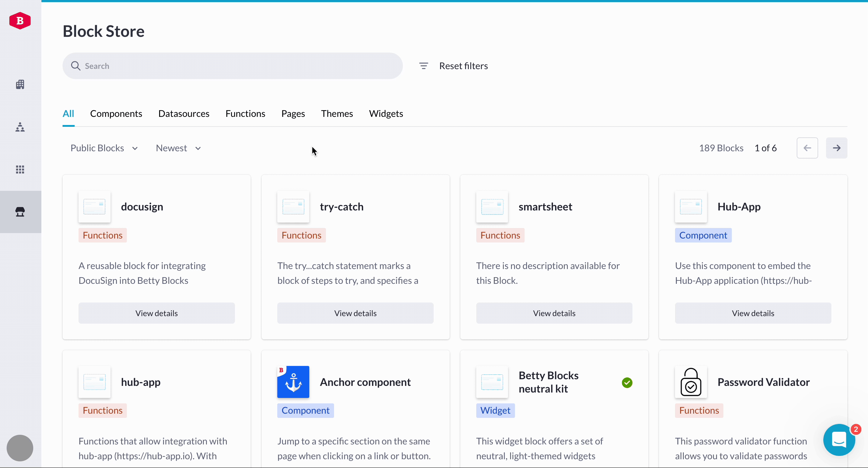Click the filter lines icon beside Reset filters

(423, 66)
